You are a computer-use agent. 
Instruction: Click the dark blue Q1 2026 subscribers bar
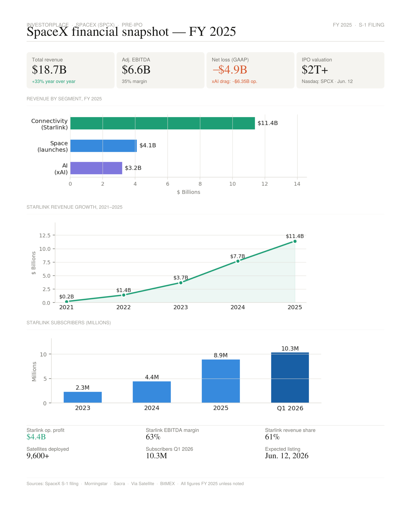290,377
